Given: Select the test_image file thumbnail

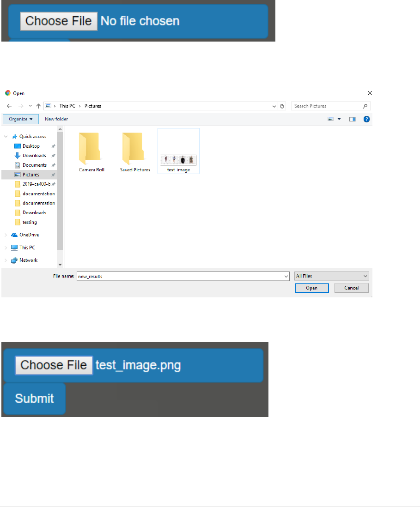Looking at the screenshot, I should [x=178, y=151].
